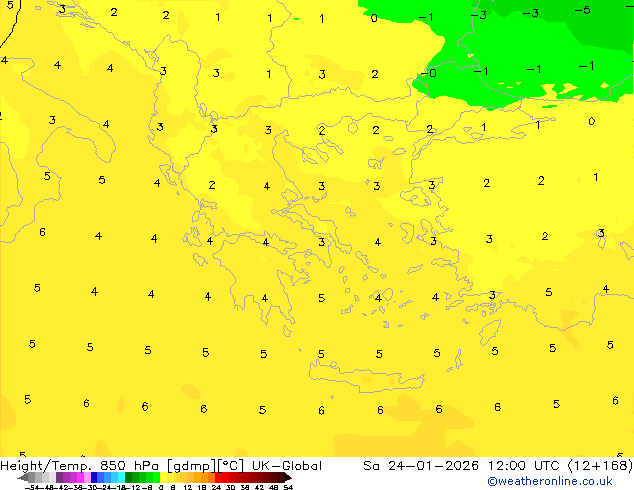Click the '24' legend scale label
The image size is (634, 490).
tap(216, 488)
